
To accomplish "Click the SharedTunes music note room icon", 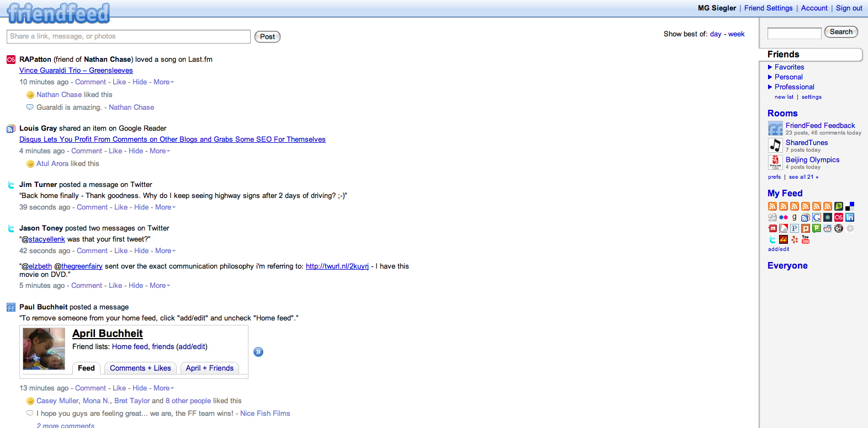I will 775,145.
